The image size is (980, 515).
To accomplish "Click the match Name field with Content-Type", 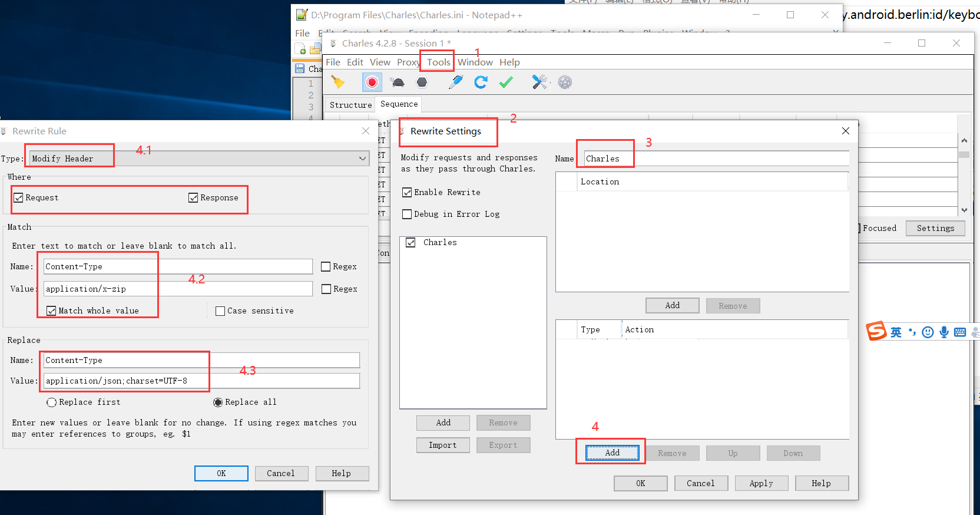I will [x=178, y=267].
